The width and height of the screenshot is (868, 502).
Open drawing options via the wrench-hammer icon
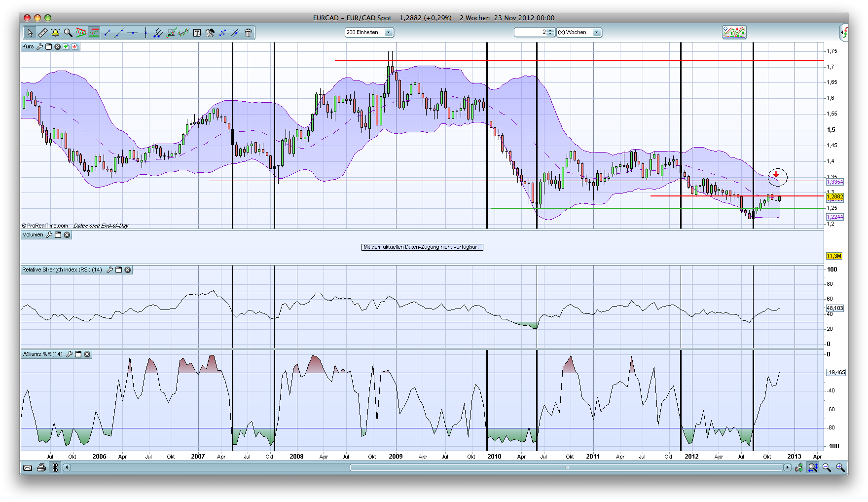[x=211, y=33]
